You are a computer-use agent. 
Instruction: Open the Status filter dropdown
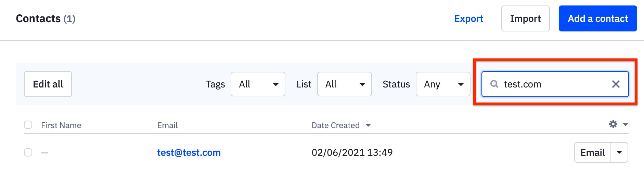pyautogui.click(x=443, y=84)
